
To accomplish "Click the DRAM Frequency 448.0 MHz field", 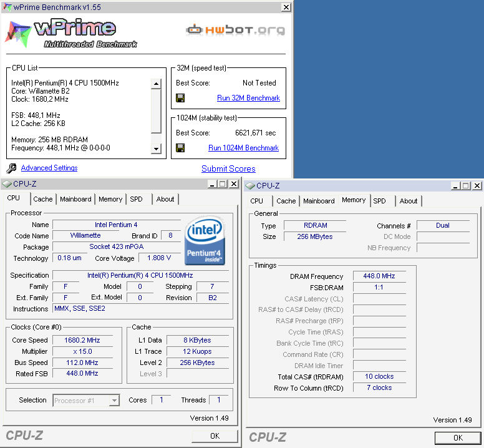I will pyautogui.click(x=379, y=276).
